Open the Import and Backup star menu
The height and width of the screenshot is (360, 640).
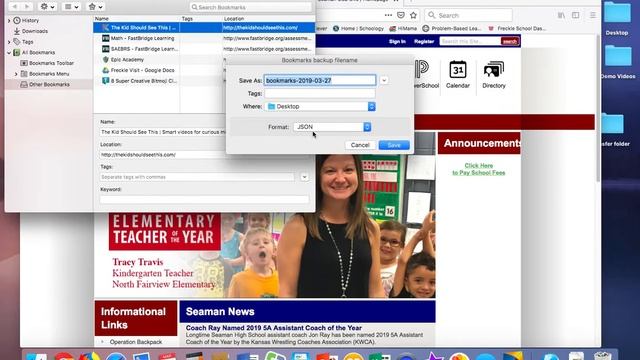click(x=96, y=7)
